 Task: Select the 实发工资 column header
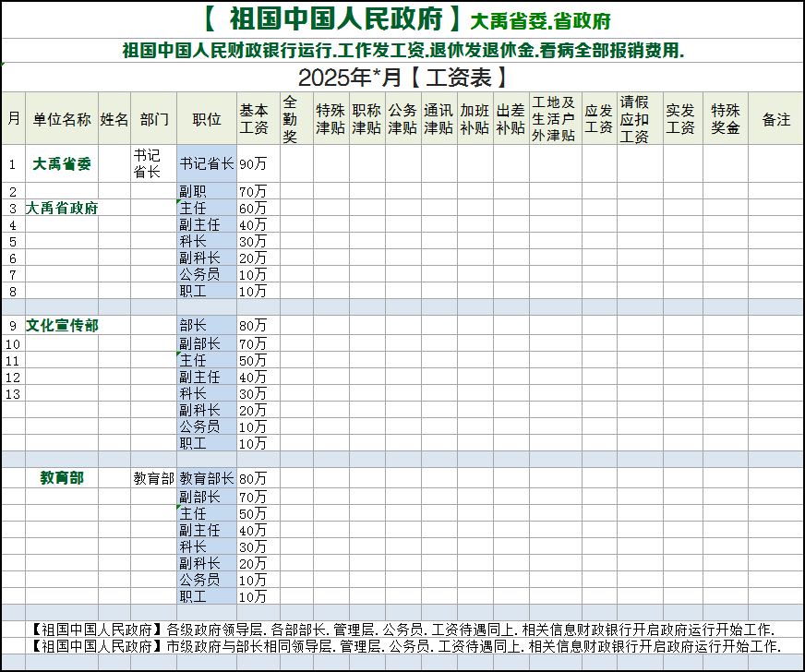point(680,119)
